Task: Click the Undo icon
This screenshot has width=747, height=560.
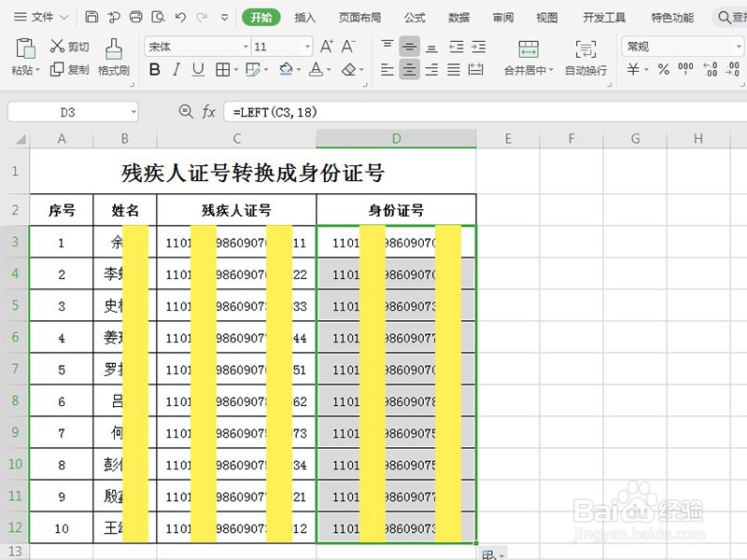Action: [x=179, y=17]
